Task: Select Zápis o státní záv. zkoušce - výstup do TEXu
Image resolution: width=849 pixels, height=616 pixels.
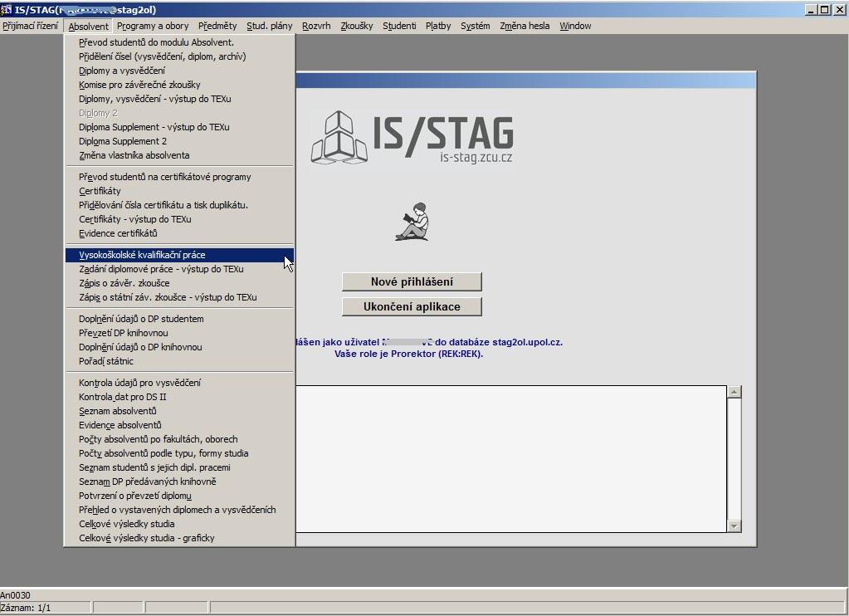Action: click(179, 297)
